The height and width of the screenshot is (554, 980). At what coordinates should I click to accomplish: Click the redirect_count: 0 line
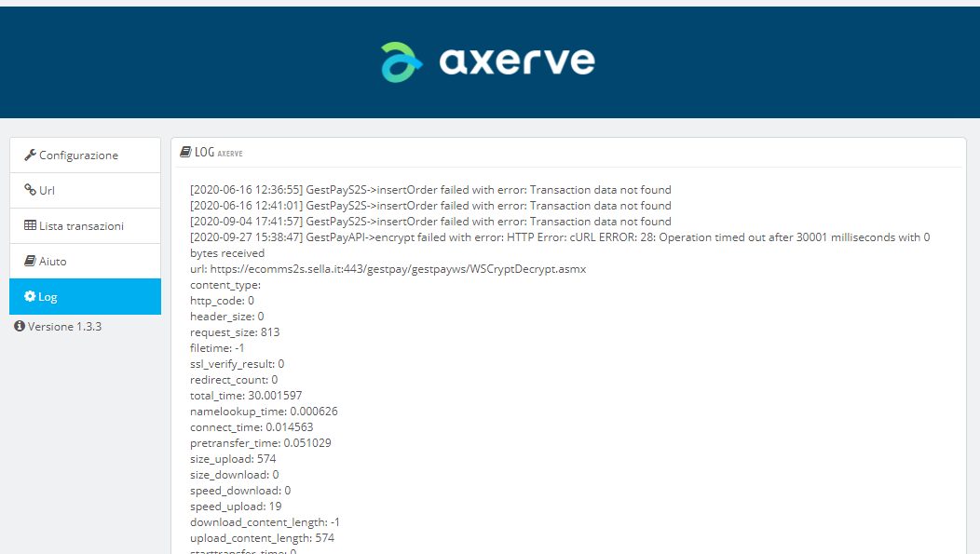point(234,380)
